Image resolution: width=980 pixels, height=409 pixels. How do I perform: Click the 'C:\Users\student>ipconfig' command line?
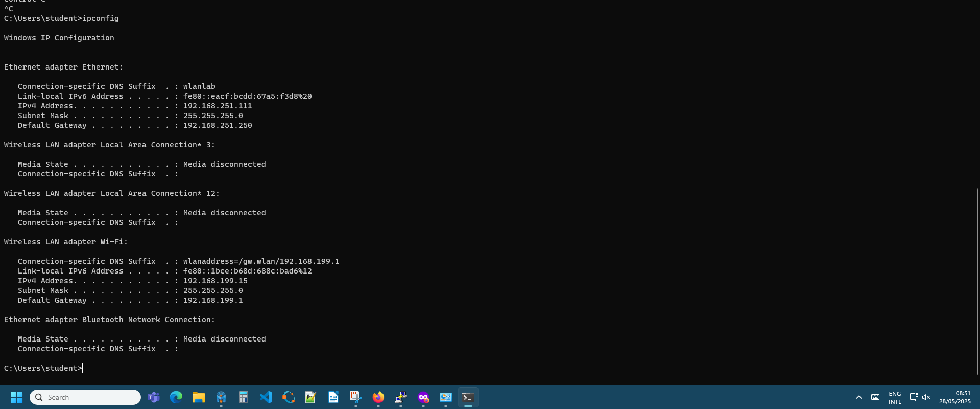click(x=61, y=18)
